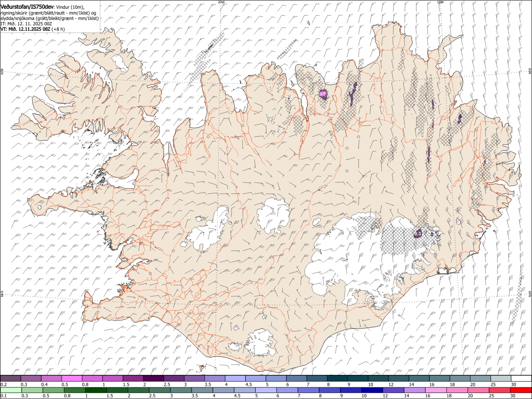Pick the blue bottom-row swatch starting at 8
Viewport: 532px width, 399px height.
[330, 390]
